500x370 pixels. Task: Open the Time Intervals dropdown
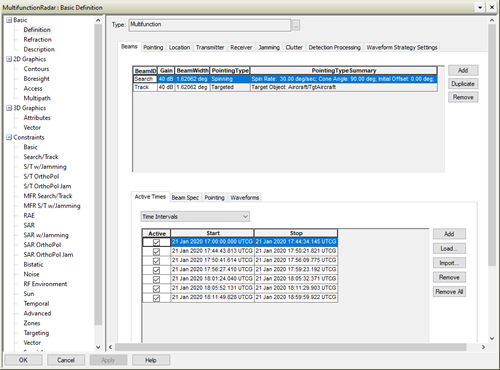point(195,217)
